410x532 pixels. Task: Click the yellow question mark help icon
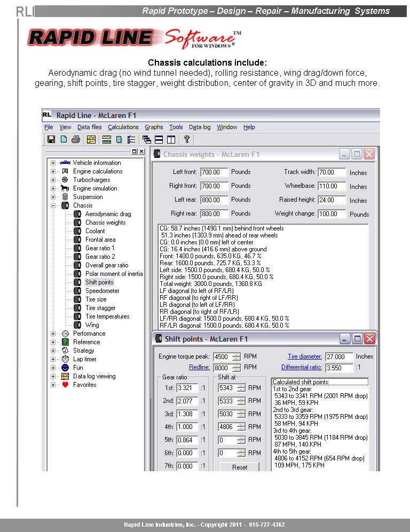(x=186, y=139)
